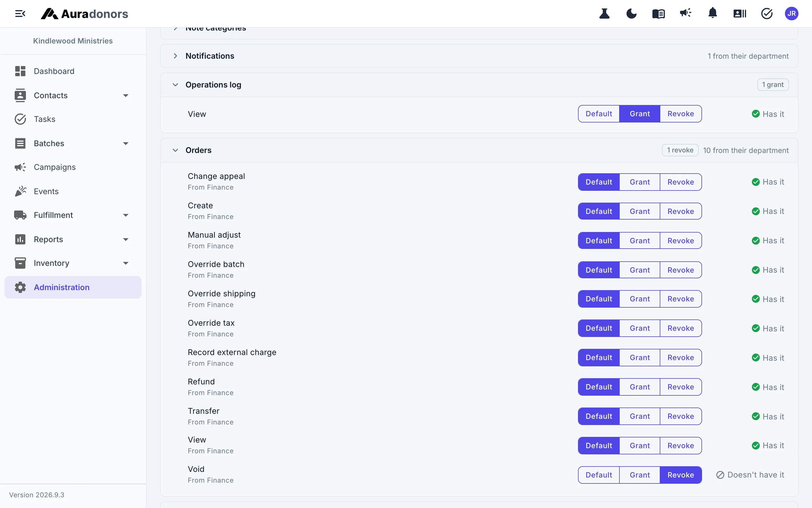Click the Events party sidebar icon
Viewport: 812px width, 508px height.
(20, 191)
